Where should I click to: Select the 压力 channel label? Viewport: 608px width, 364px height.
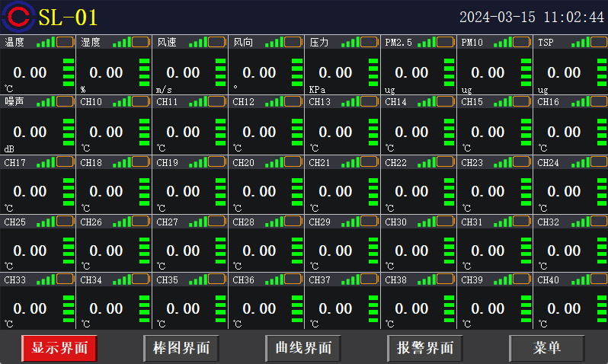[319, 42]
